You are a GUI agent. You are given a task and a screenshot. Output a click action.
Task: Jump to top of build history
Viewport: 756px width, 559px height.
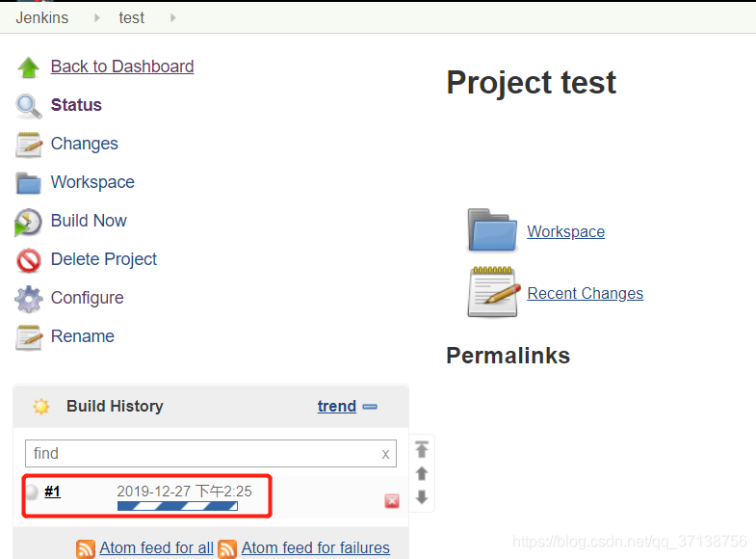coord(422,449)
